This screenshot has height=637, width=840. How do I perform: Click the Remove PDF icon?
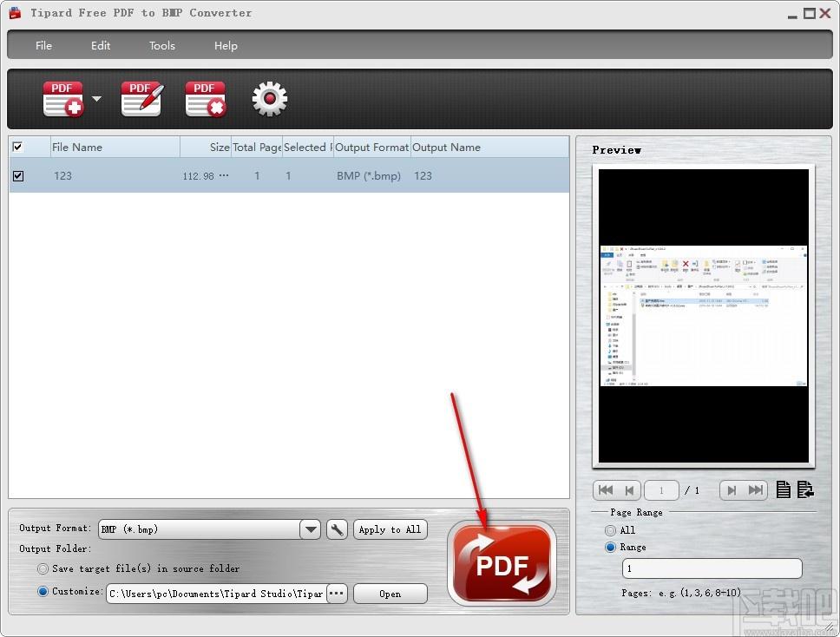pyautogui.click(x=206, y=99)
